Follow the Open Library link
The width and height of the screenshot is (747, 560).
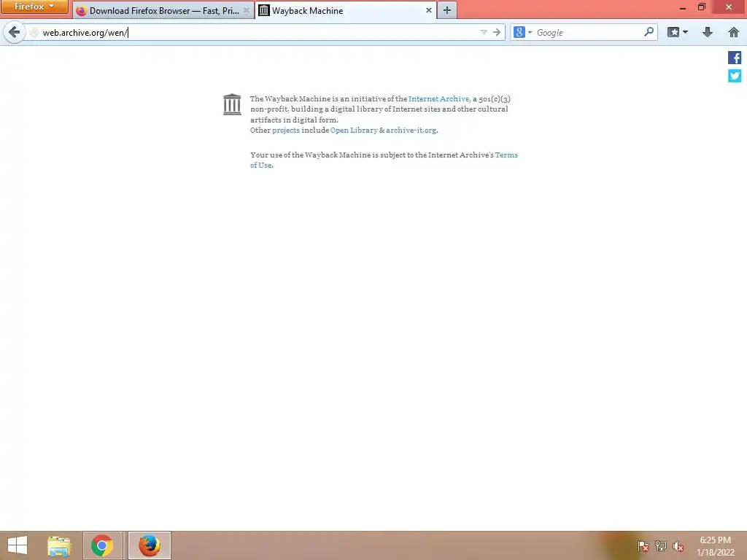tap(354, 130)
